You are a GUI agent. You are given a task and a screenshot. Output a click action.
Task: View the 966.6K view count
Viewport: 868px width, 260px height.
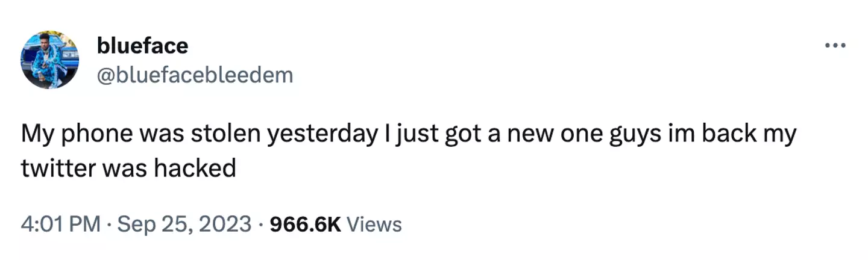[x=306, y=224]
